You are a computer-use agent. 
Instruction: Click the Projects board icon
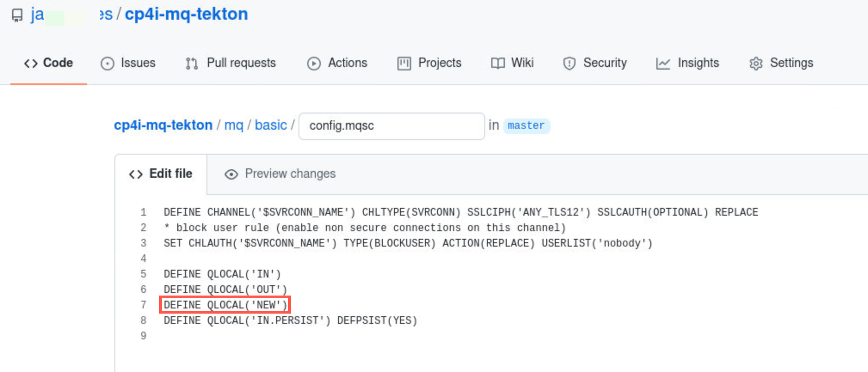[404, 64]
